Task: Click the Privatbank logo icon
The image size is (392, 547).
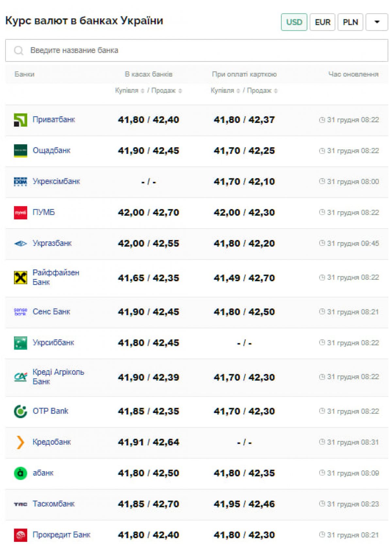Action: (x=20, y=120)
